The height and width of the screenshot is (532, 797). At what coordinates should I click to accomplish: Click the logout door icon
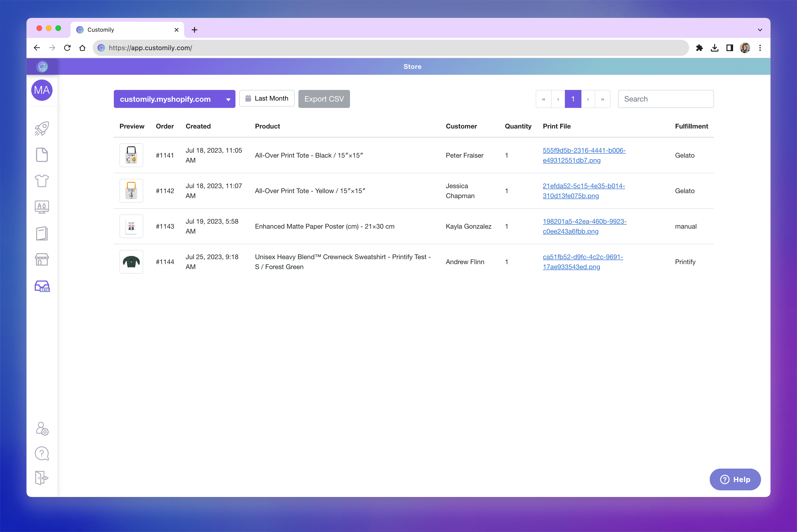click(x=42, y=478)
